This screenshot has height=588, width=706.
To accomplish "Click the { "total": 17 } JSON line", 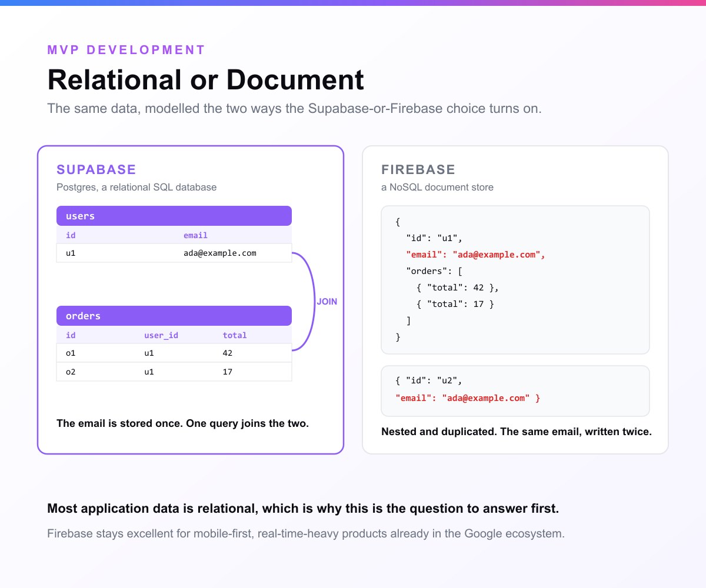I will click(x=455, y=304).
